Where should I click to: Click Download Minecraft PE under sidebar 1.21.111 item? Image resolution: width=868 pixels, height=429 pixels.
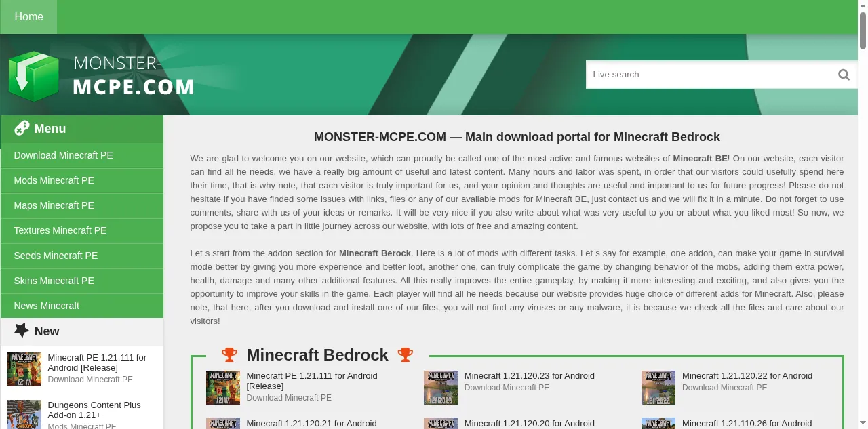(x=90, y=380)
